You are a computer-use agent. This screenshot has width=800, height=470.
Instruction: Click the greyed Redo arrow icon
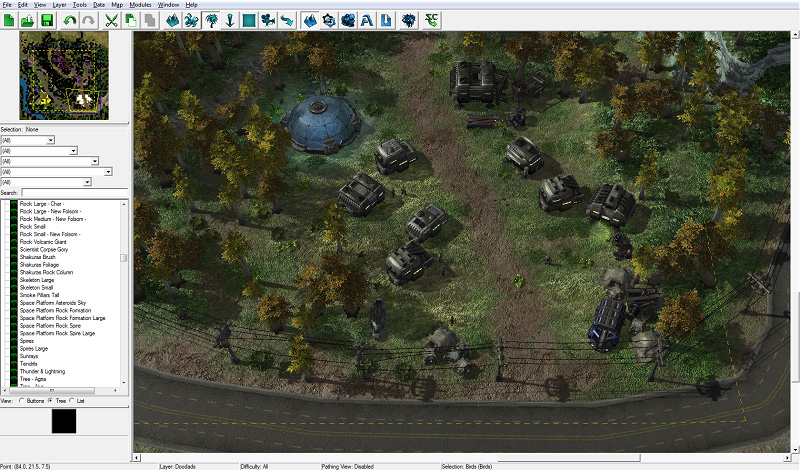click(88, 20)
